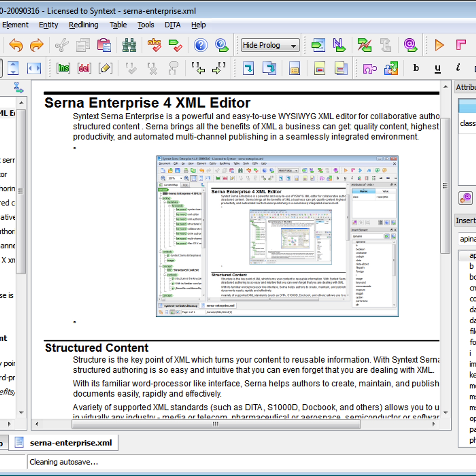Click the validate document checkmark icon
The width and height of the screenshot is (476, 476).
[x=175, y=45]
